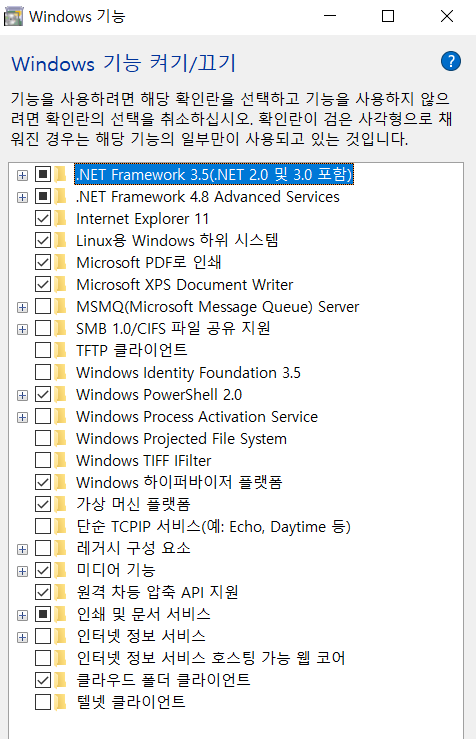Check 인터넷 정보 서비스 호스팅 가능 웹 코어 checkbox

[x=43, y=658]
